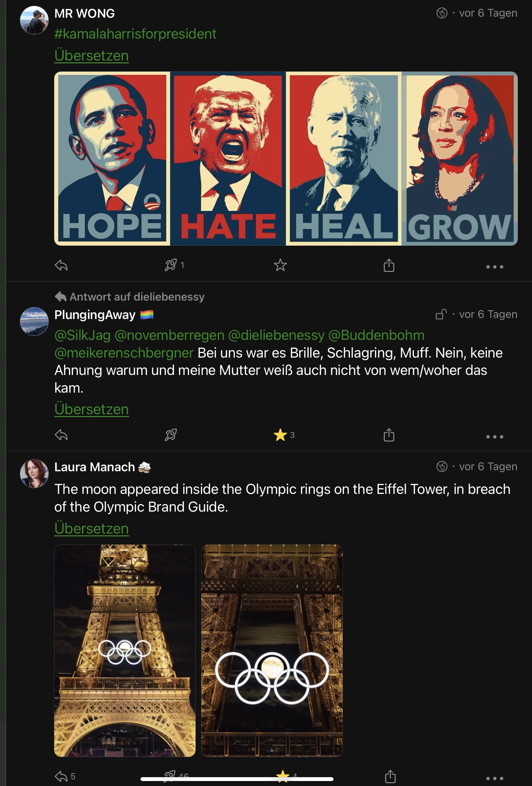Viewport: 532px width, 786px height.
Task: Unfavorite PlungingAway's starred post
Action: pos(280,435)
